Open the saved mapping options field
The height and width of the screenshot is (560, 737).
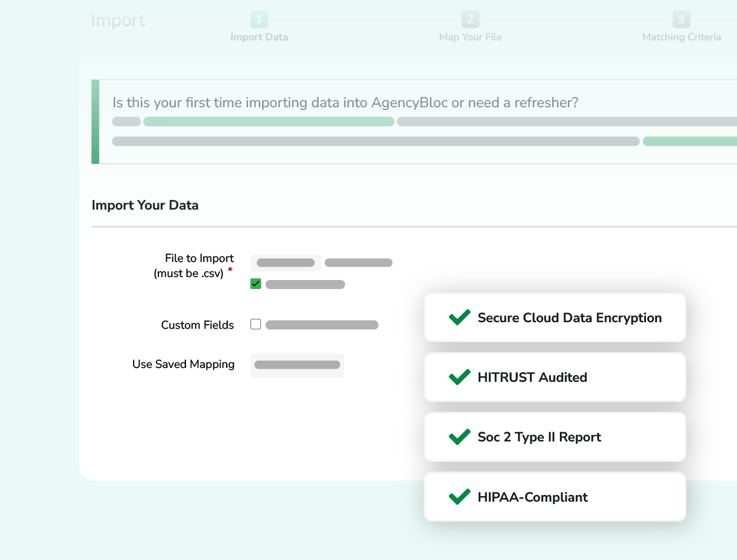click(297, 365)
